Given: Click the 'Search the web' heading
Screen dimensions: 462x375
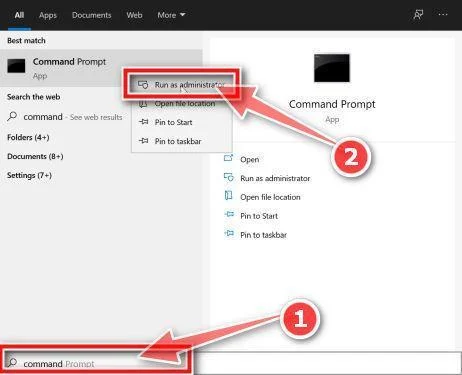Looking at the screenshot, I should pos(34,97).
